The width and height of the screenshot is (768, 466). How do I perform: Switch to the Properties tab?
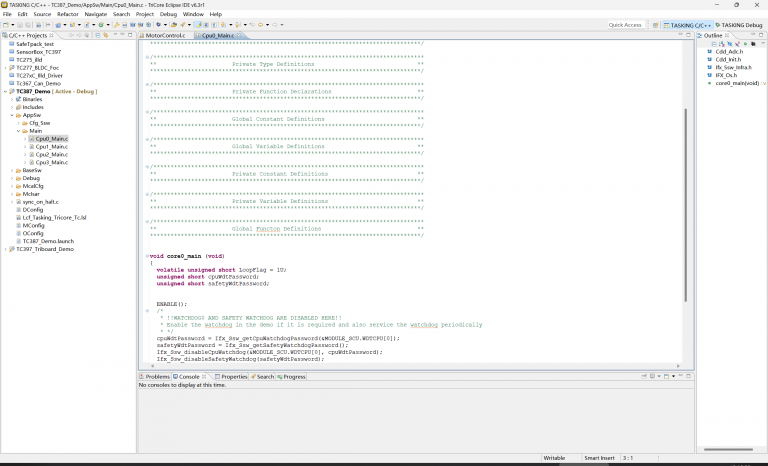pos(231,376)
